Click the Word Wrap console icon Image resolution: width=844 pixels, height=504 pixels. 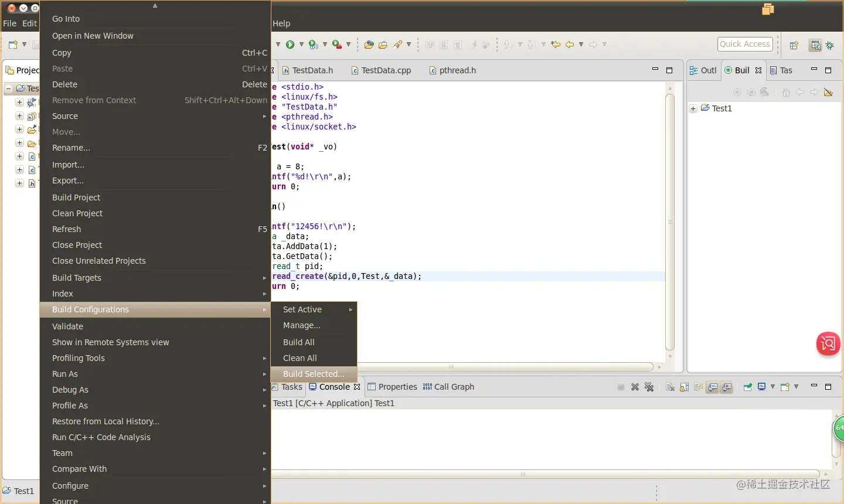(698, 387)
